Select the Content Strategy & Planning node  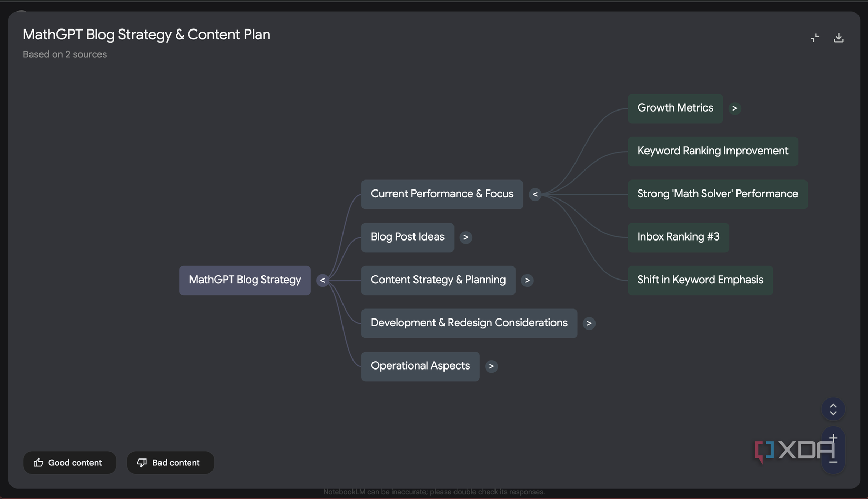(x=438, y=281)
